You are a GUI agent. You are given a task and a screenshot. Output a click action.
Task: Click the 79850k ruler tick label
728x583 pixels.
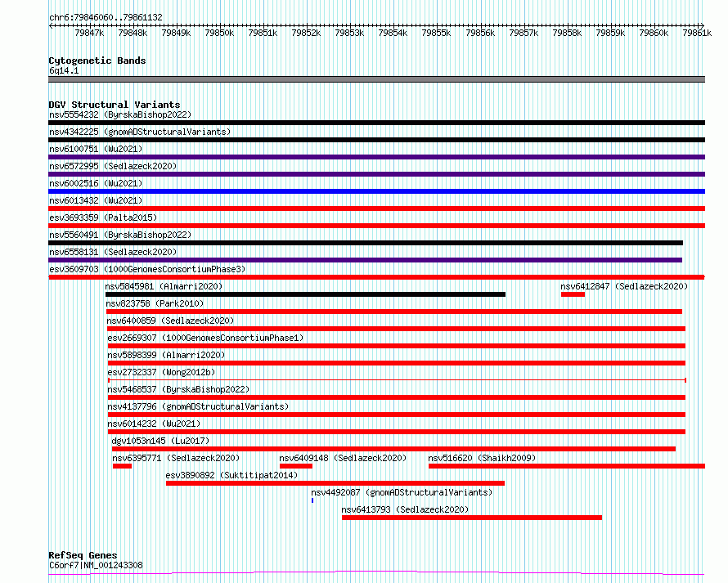(x=219, y=33)
